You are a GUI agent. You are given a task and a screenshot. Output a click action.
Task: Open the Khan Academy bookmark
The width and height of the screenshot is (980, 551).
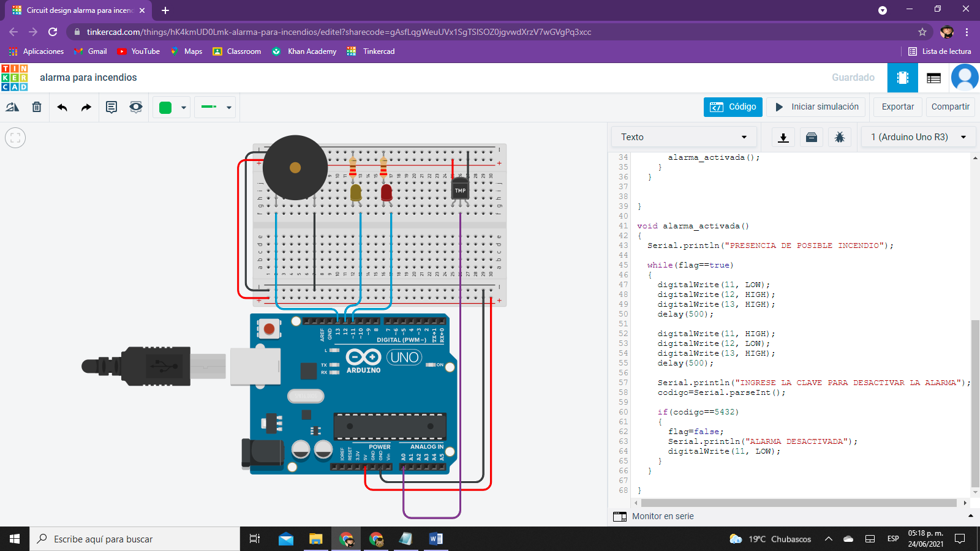coord(304,51)
